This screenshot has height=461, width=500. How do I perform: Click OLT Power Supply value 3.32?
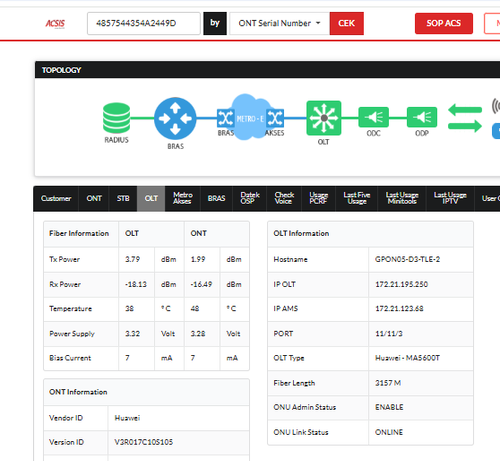coord(132,334)
